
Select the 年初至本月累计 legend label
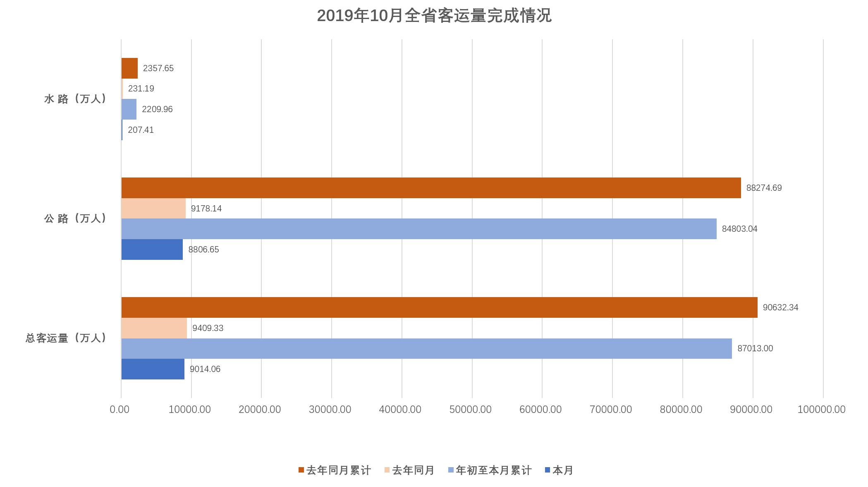pos(493,470)
